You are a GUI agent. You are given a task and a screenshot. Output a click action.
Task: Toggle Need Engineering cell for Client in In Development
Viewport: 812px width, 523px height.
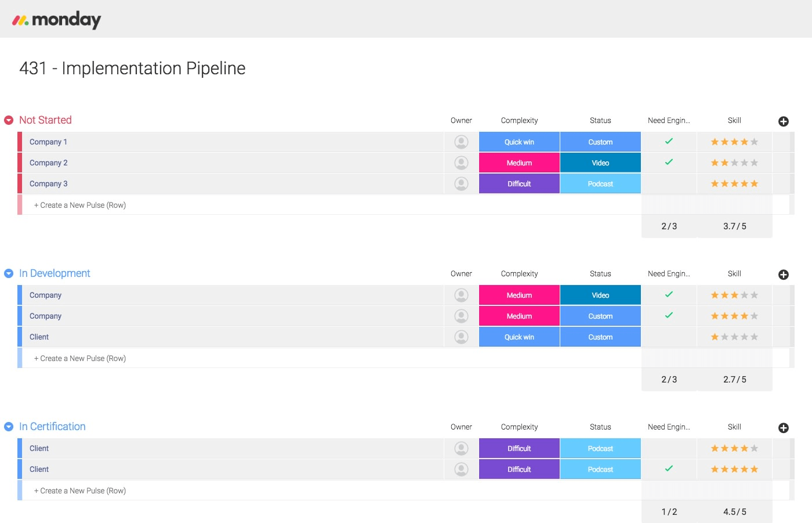[x=669, y=337]
